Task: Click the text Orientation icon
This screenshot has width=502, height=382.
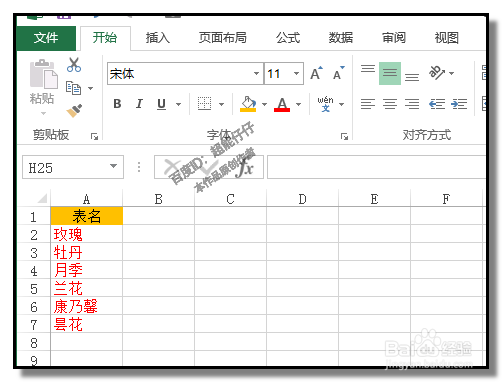Action: point(437,73)
